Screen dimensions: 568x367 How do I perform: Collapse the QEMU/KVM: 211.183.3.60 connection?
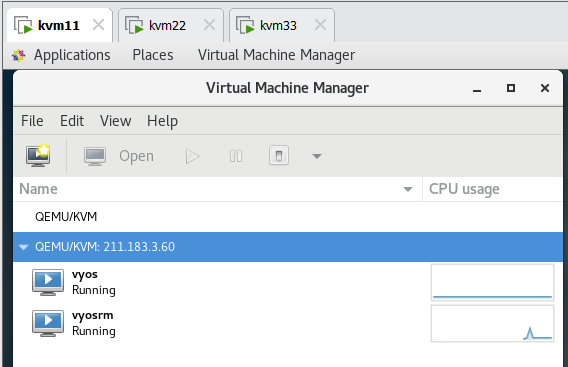(x=24, y=247)
